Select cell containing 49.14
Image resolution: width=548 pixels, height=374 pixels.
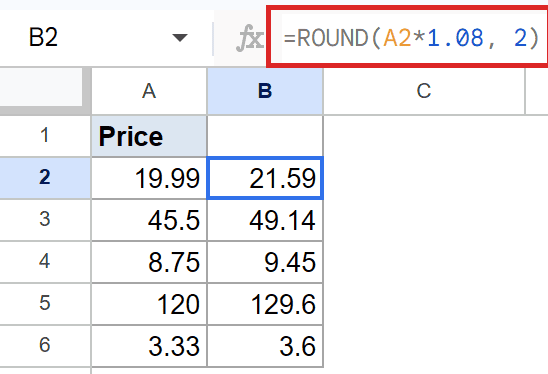click(265, 220)
